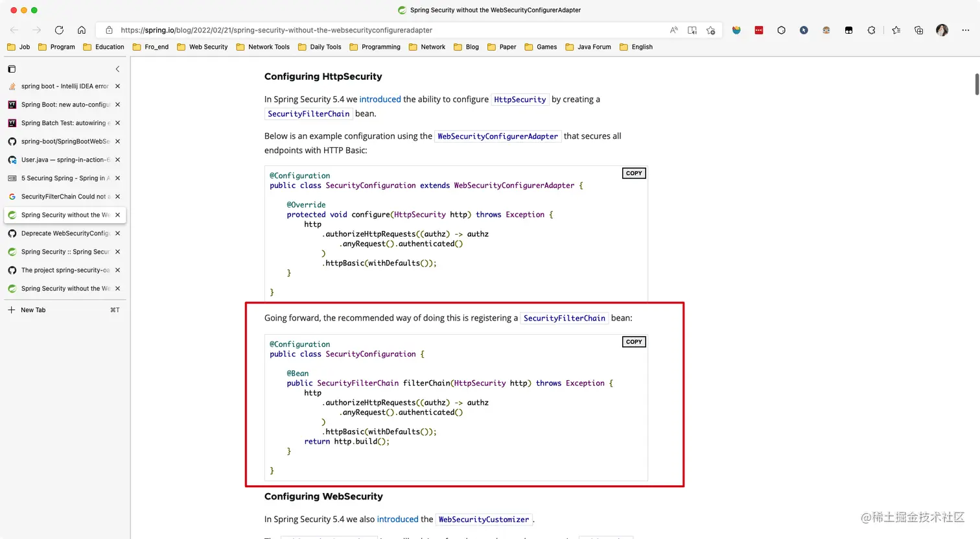Open the Favorites panel from the toolbar
The image size is (980, 539).
896,30
